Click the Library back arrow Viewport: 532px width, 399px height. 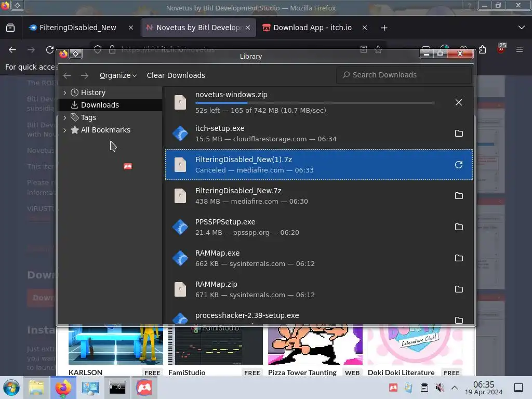pos(67,75)
